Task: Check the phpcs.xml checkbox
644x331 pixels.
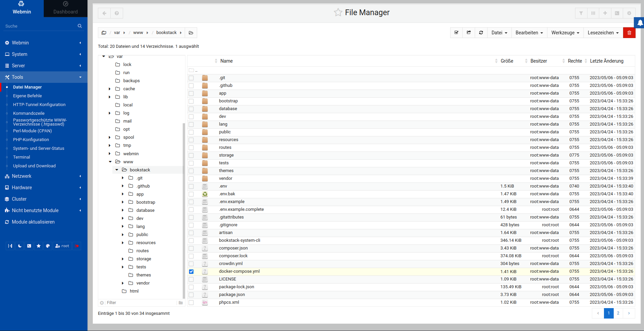Action: click(x=191, y=302)
